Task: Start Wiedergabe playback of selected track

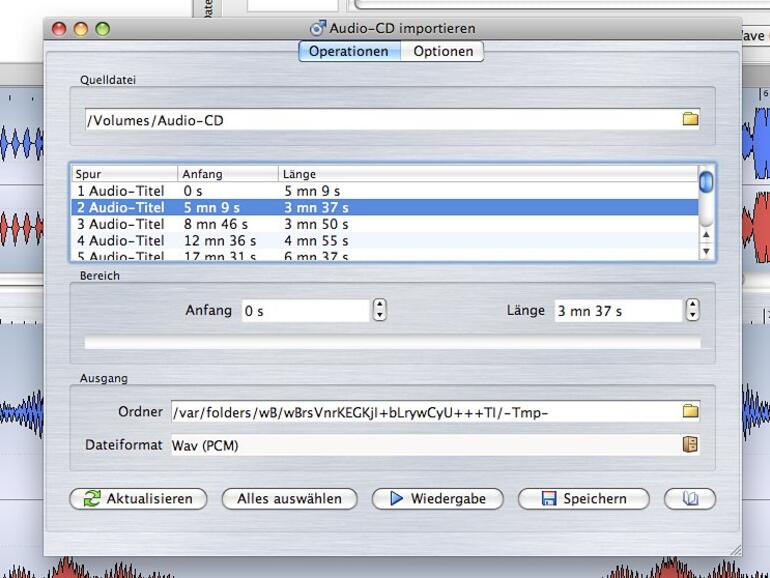Action: (438, 499)
